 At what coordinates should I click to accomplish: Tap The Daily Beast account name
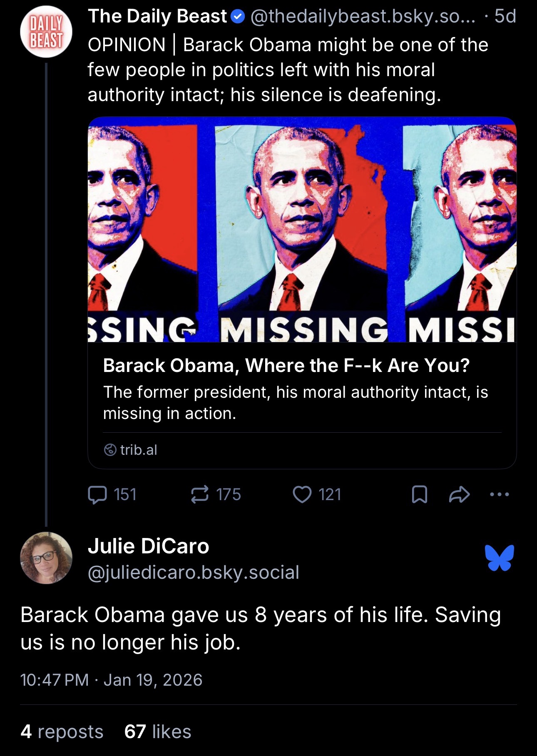tap(157, 17)
